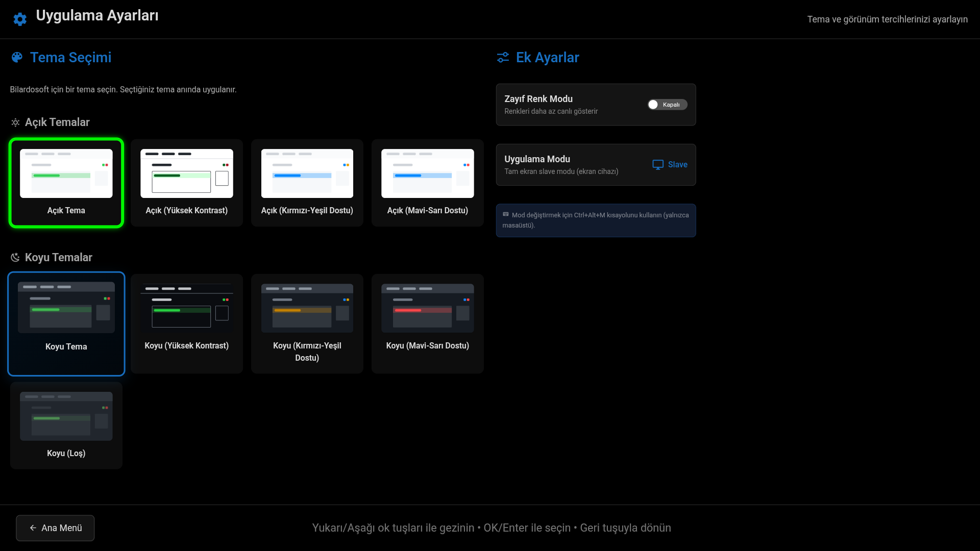
Task: Click the palette icon beside Tema Seçimi
Action: (x=17, y=57)
